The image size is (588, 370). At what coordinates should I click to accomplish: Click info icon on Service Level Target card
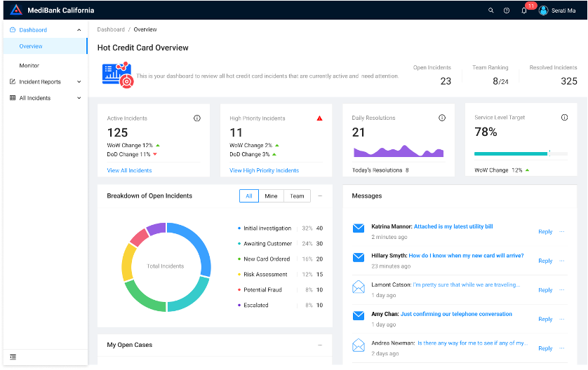[x=564, y=118]
